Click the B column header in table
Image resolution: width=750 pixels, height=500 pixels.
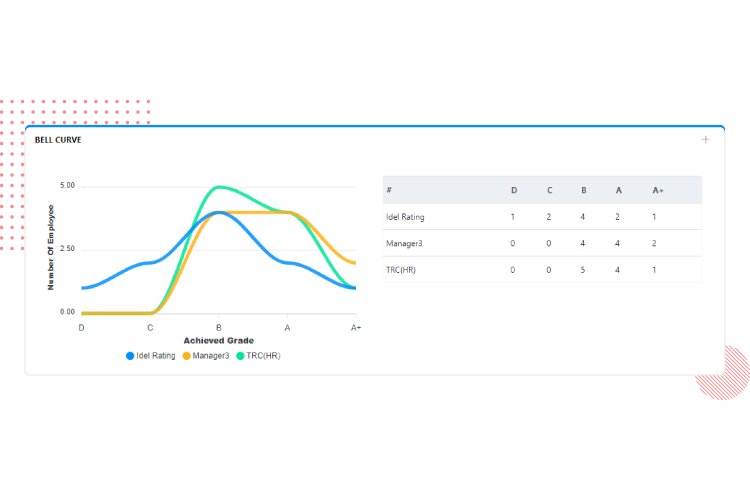click(584, 190)
